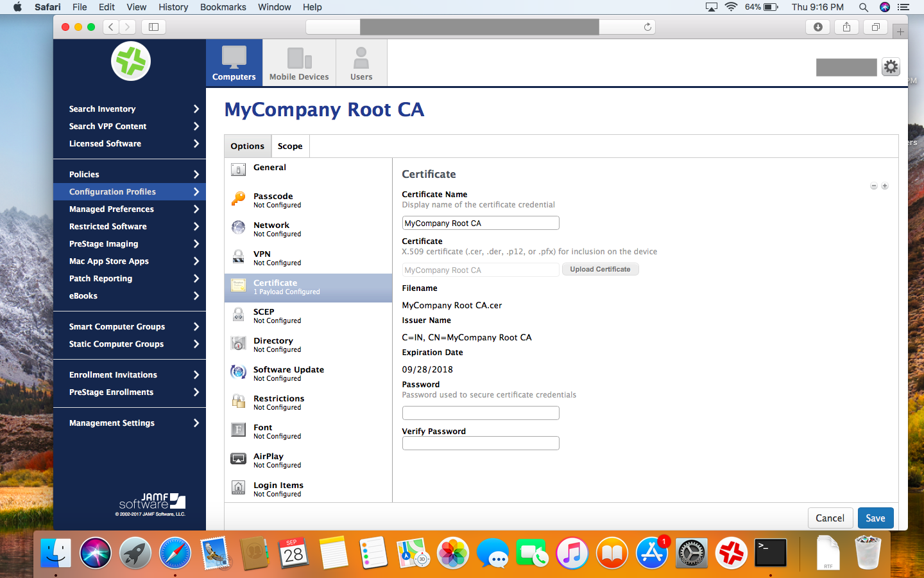Open Mac App Store Apps in sidebar
Image resolution: width=924 pixels, height=578 pixels.
pyautogui.click(x=130, y=261)
